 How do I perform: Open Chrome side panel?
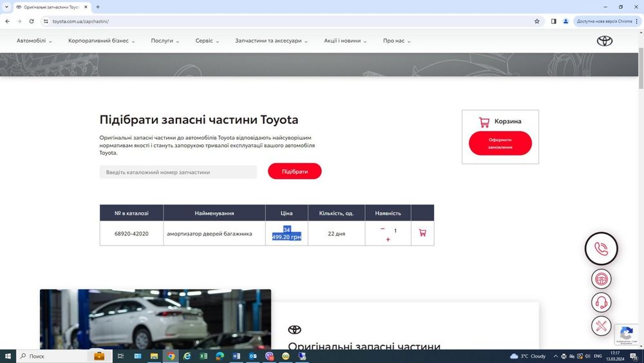554,21
